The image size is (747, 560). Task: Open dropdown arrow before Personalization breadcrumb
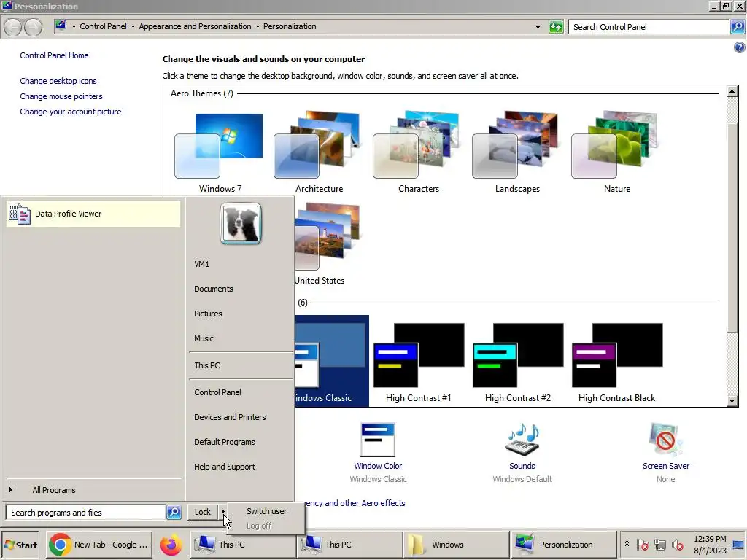[258, 27]
